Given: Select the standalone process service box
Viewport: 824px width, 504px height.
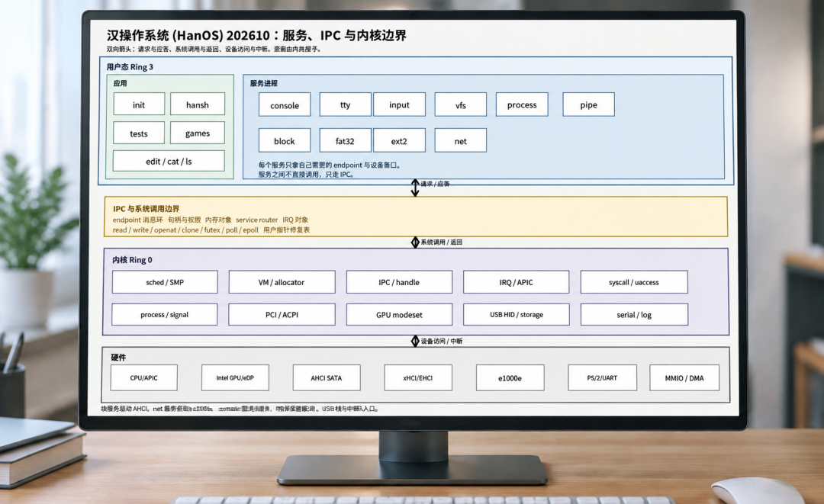Looking at the screenshot, I should point(522,104).
